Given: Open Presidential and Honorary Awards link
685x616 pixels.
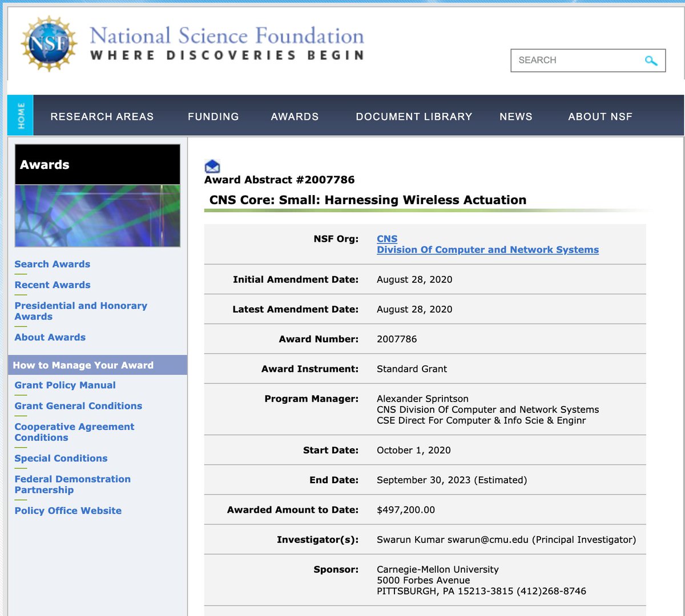Looking at the screenshot, I should tap(80, 311).
